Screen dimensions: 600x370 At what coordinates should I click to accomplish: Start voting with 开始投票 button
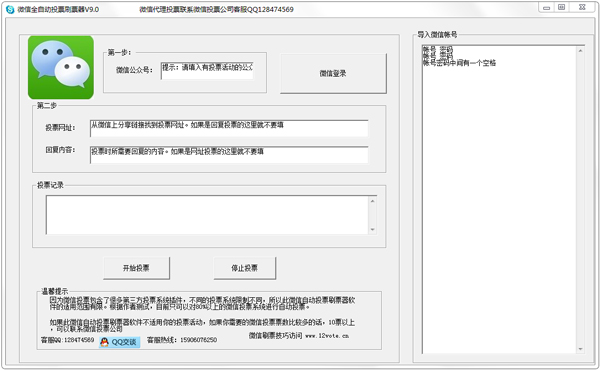point(136,268)
